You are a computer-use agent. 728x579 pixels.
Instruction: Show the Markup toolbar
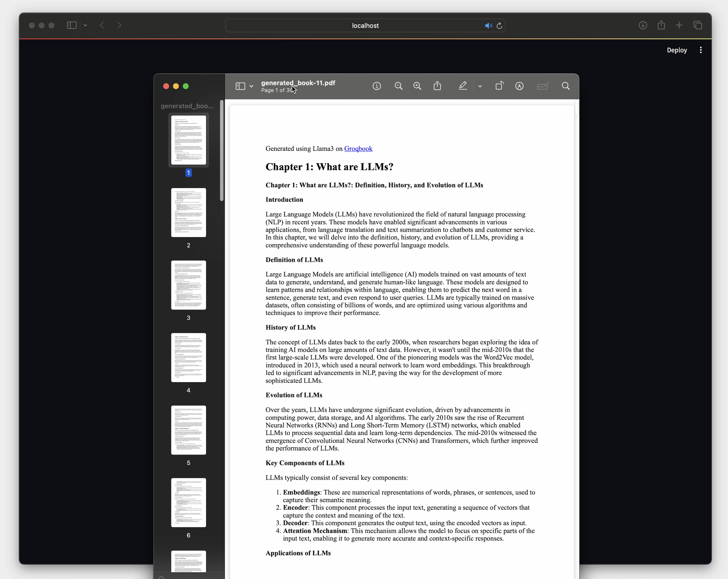(x=519, y=86)
